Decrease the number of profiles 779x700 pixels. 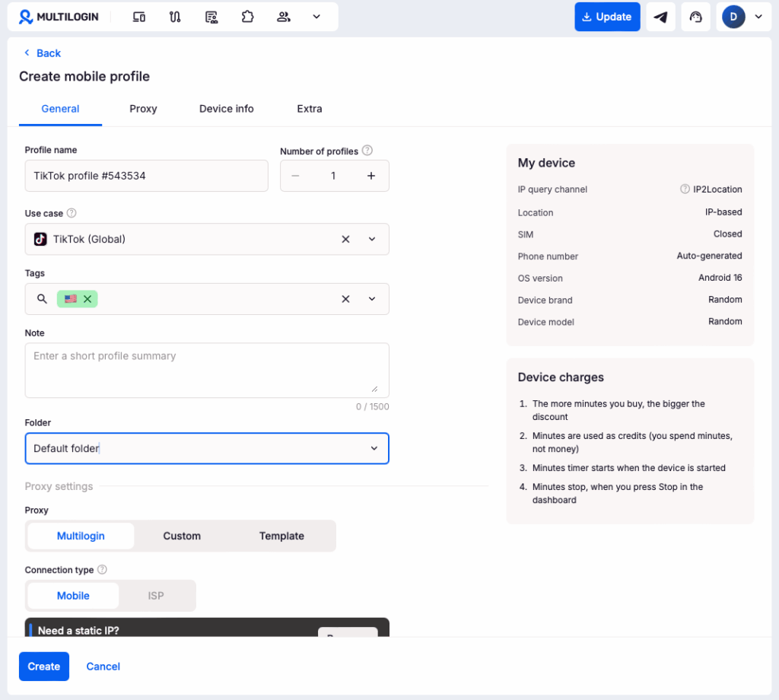295,176
